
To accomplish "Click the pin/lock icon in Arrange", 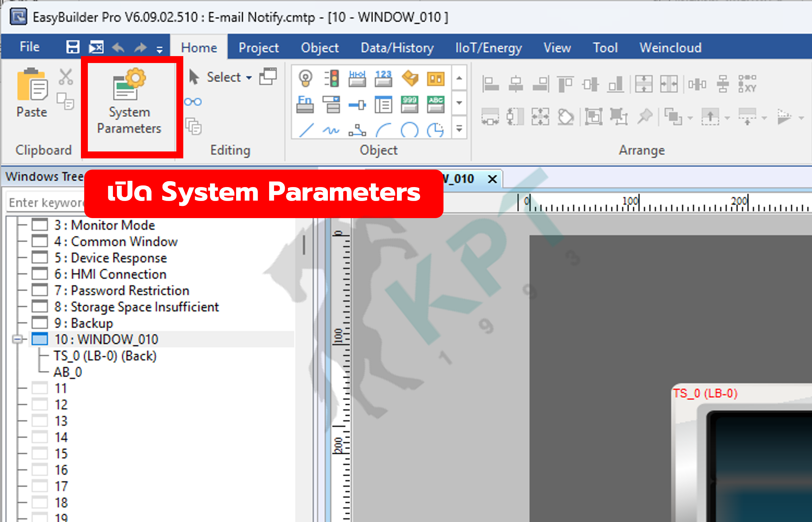I will click(x=645, y=117).
